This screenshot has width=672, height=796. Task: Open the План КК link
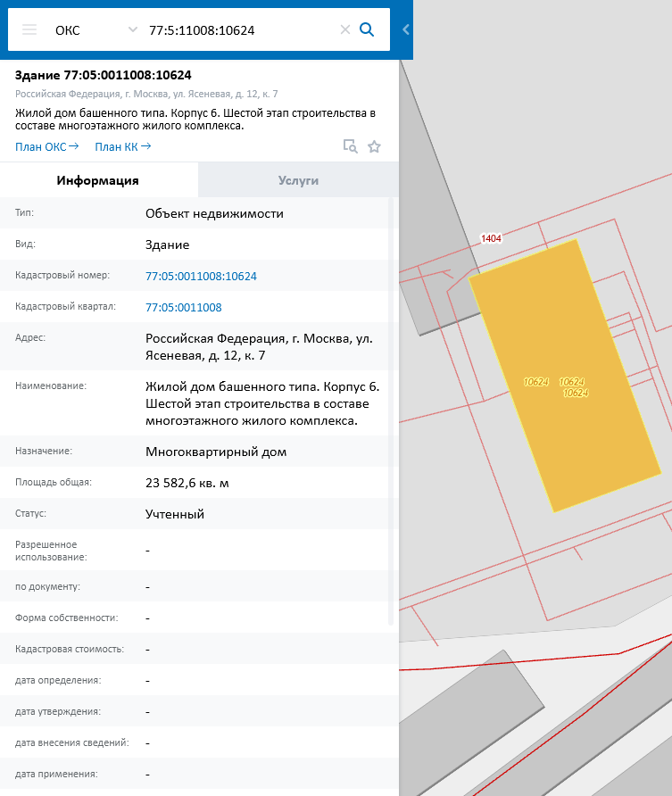pyautogui.click(x=122, y=146)
